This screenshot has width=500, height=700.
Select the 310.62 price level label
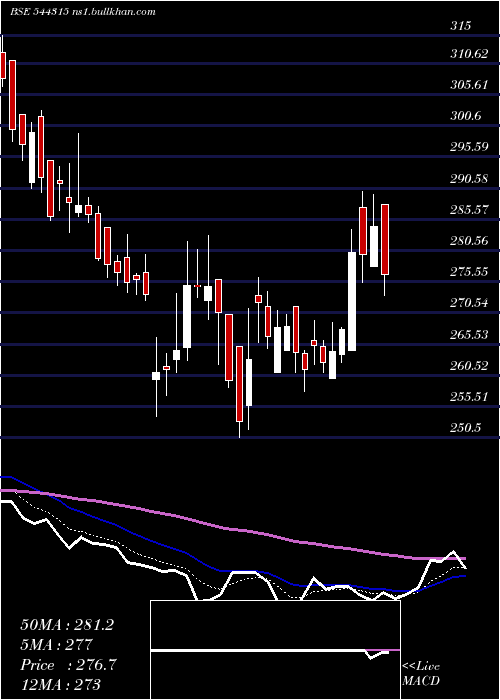click(469, 54)
